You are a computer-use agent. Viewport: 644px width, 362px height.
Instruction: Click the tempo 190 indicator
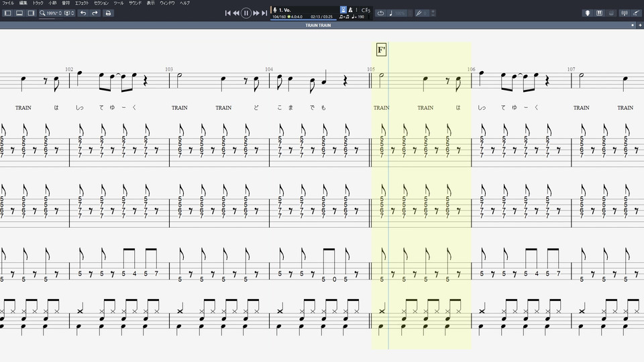(x=358, y=17)
